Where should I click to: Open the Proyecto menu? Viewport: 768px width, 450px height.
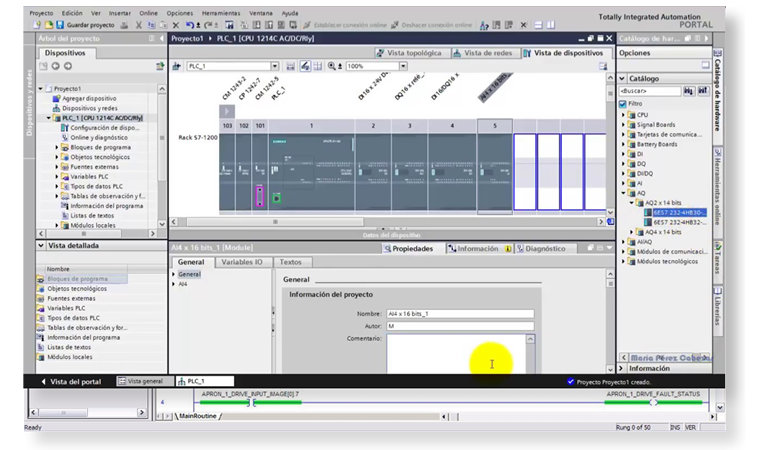[x=41, y=13]
